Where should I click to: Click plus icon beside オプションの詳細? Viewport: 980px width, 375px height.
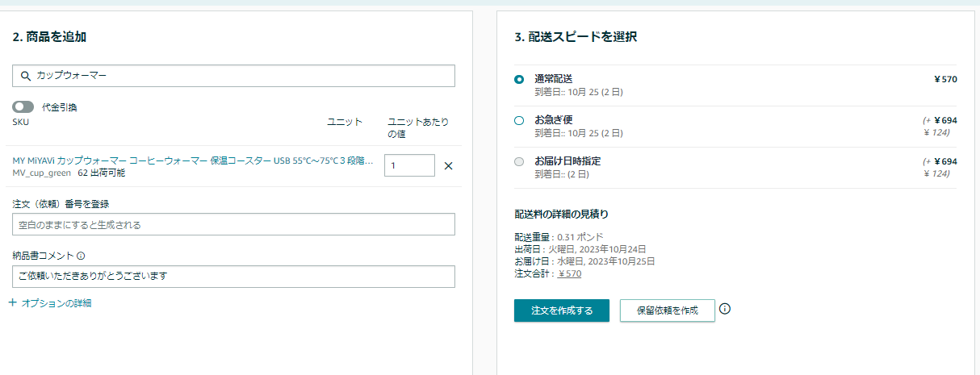12,303
